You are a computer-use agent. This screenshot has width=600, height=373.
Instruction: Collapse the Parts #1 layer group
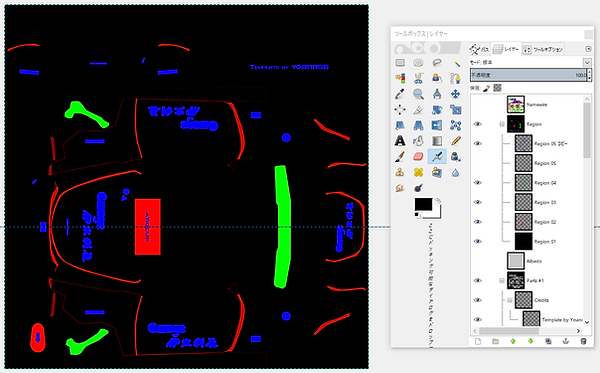click(x=502, y=280)
